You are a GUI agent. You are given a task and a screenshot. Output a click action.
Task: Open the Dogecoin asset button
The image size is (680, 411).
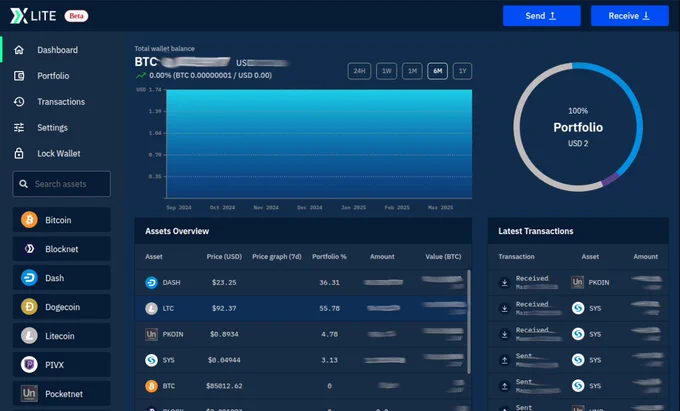point(62,307)
